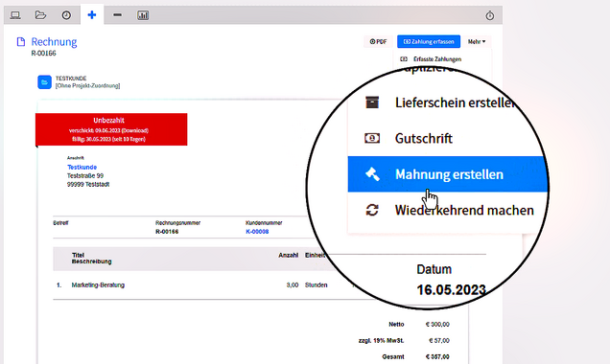Viewport: 610px width, 364px height.
Task: Click the Teststraße 99 address line
Action: point(85,175)
